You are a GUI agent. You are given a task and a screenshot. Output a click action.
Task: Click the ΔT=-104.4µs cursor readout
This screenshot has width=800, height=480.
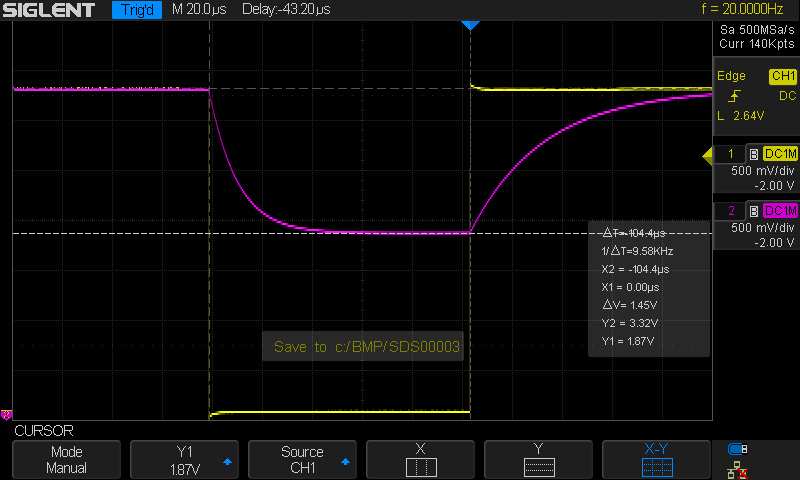pyautogui.click(x=634, y=233)
